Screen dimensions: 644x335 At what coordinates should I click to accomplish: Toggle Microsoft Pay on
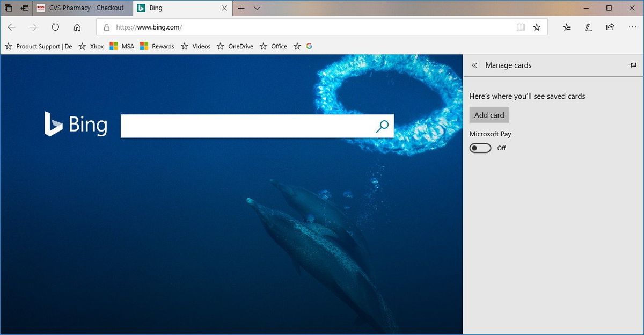click(480, 148)
